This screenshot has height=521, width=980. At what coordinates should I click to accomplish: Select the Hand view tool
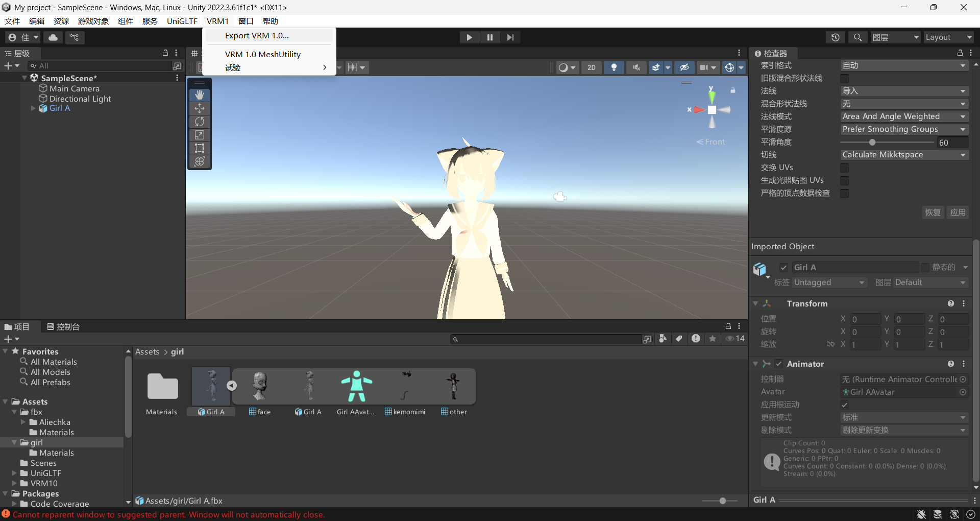tap(200, 95)
